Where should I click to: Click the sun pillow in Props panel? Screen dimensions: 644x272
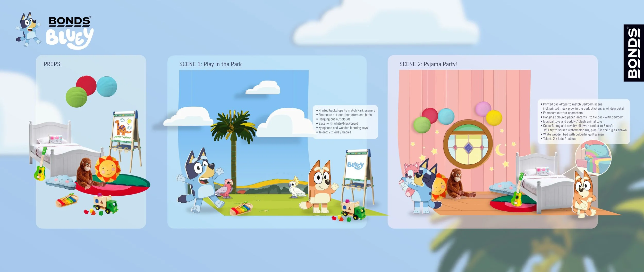tap(108, 169)
